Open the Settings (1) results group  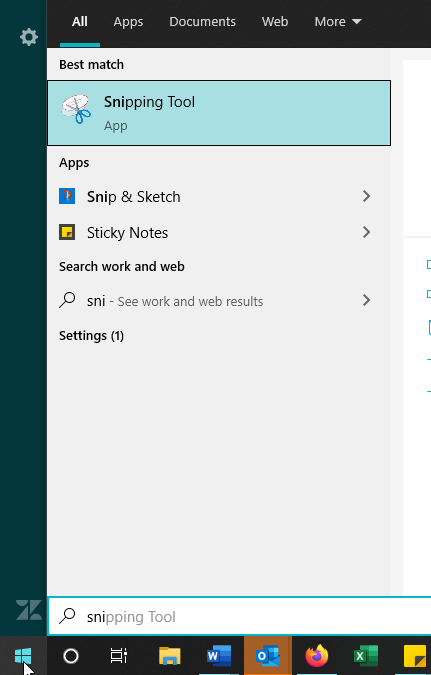tap(91, 336)
